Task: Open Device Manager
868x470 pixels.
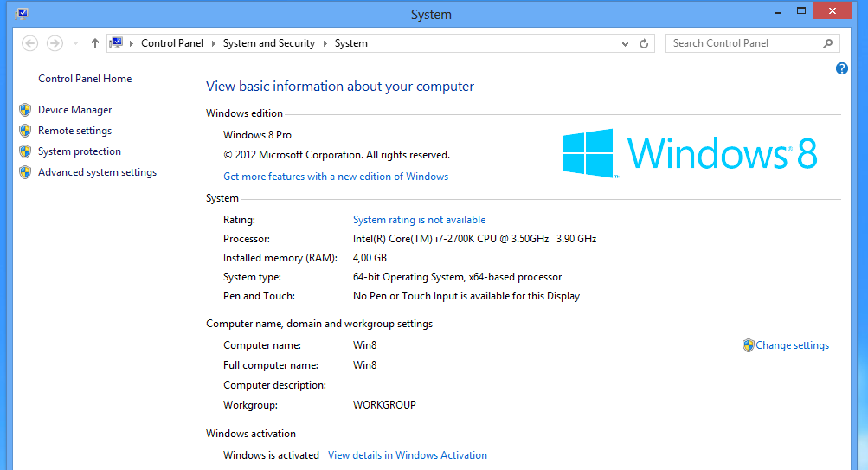Action: click(x=74, y=110)
